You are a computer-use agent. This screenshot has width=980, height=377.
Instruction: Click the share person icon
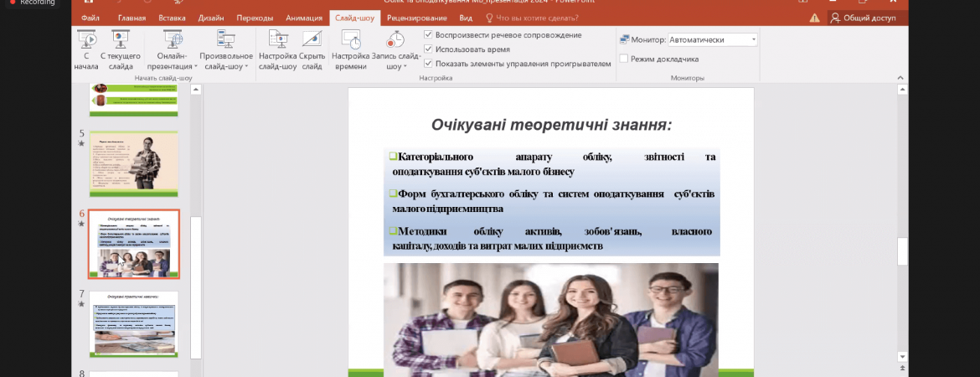pos(835,18)
